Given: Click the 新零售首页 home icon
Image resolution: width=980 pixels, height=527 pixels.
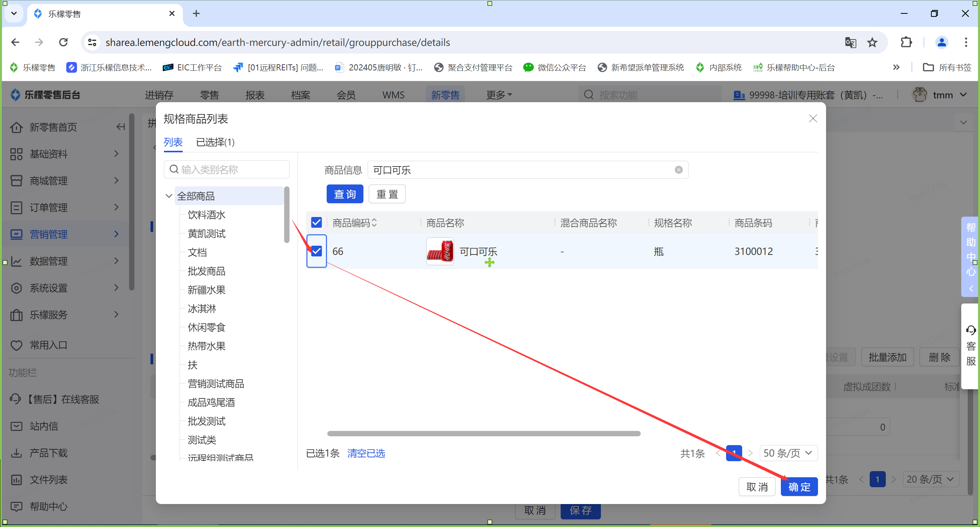Looking at the screenshot, I should (x=16, y=127).
